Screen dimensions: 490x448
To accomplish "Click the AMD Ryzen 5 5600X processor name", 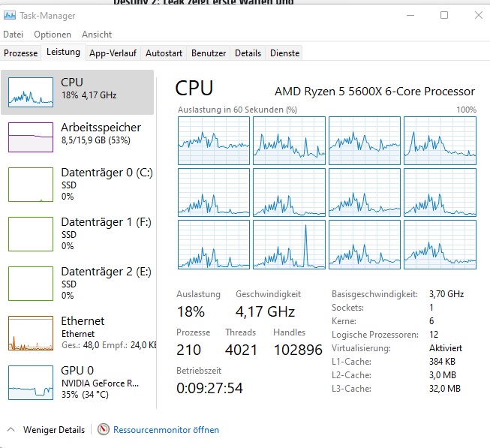I will click(x=374, y=92).
